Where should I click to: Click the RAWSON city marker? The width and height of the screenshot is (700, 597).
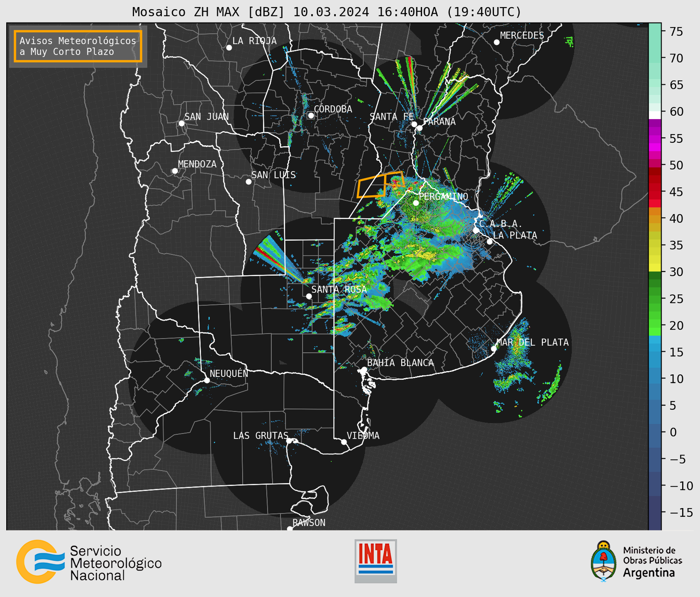290,528
